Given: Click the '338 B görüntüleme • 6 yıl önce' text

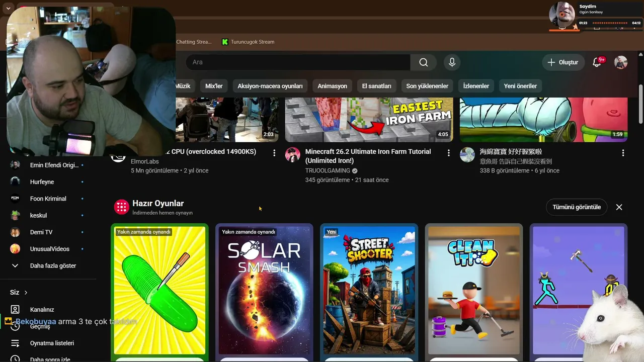Looking at the screenshot, I should point(520,170).
